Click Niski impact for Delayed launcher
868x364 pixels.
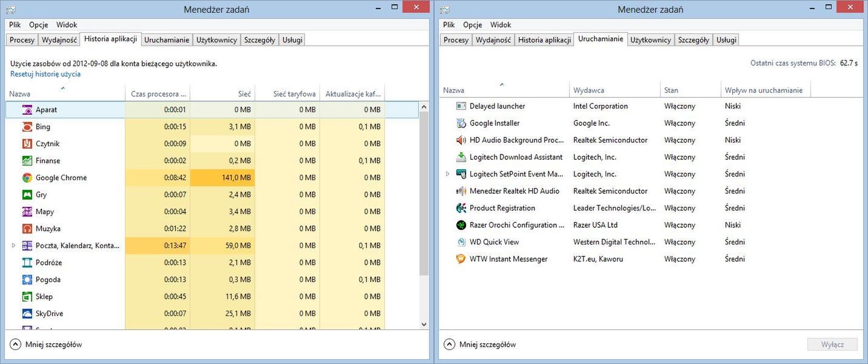coord(733,106)
